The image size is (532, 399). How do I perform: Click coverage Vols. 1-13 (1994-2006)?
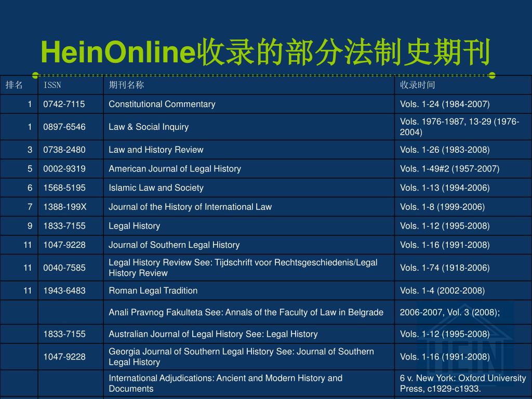coord(445,188)
